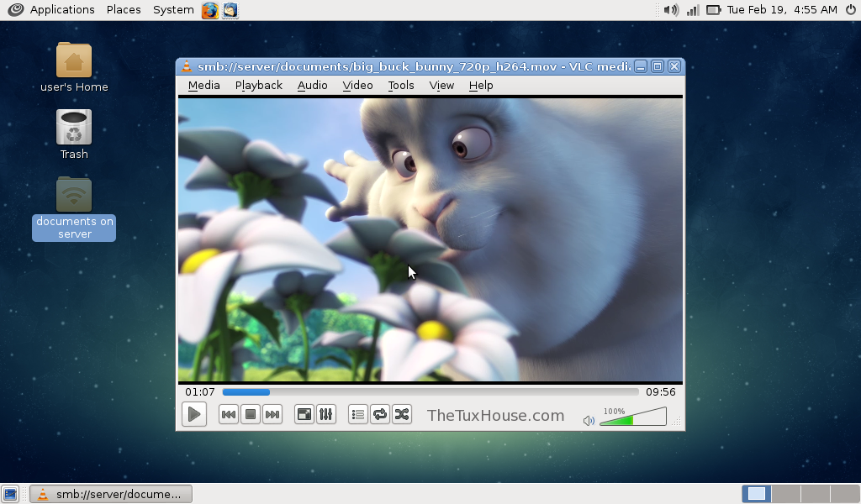Select the first active workspace
The height and width of the screenshot is (504, 861).
tap(756, 494)
